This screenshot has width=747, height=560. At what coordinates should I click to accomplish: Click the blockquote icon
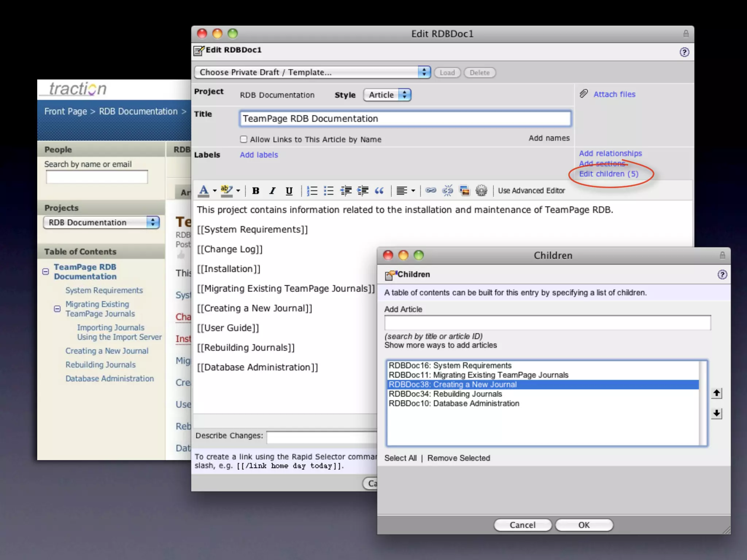[379, 191]
